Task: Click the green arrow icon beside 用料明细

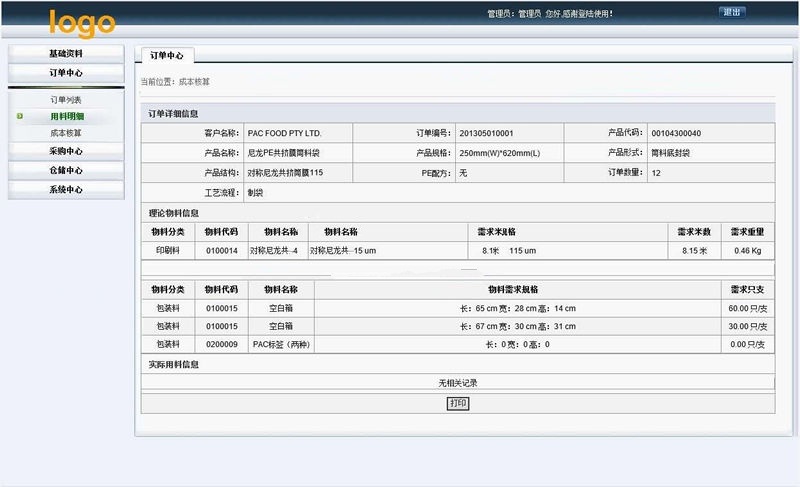Action: coord(20,116)
